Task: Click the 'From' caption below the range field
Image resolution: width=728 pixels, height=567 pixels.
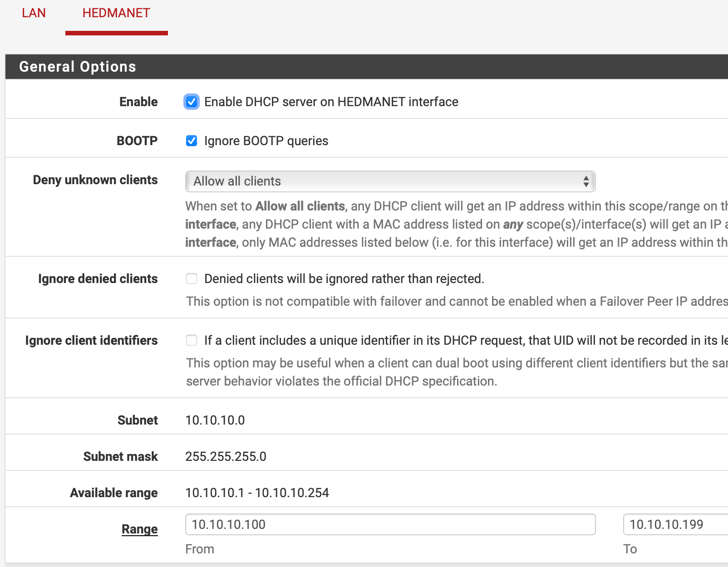Action: click(200, 549)
